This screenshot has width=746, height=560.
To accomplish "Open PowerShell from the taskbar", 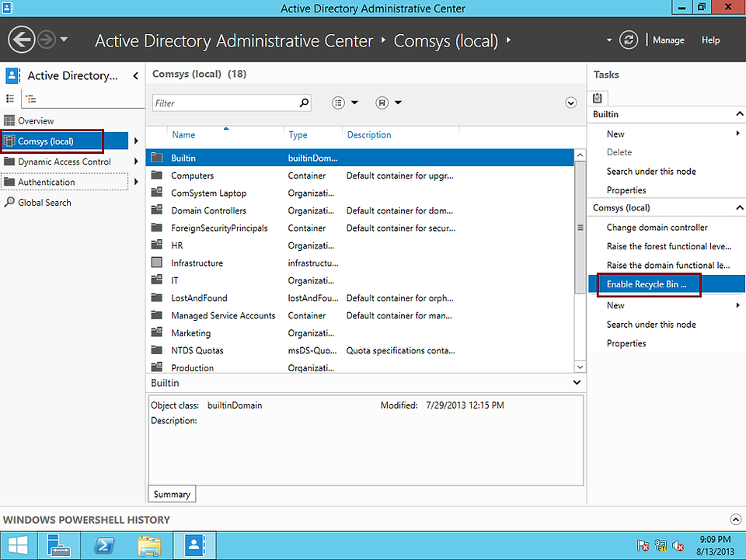I will [x=104, y=545].
